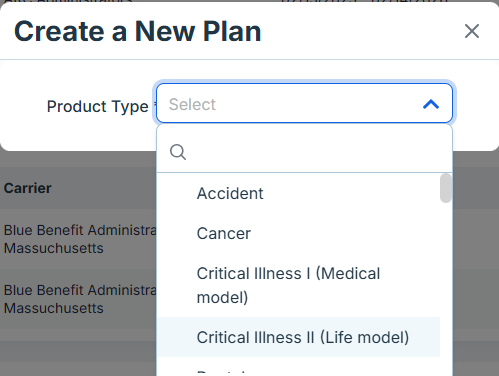Click the options list scrollbar thumb

(x=446, y=188)
